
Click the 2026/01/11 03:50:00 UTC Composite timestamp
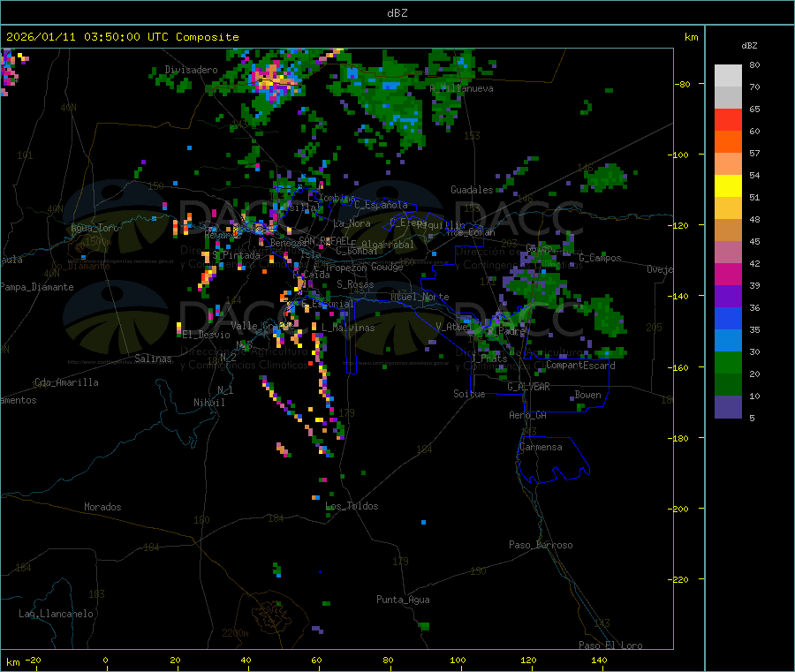coord(122,37)
